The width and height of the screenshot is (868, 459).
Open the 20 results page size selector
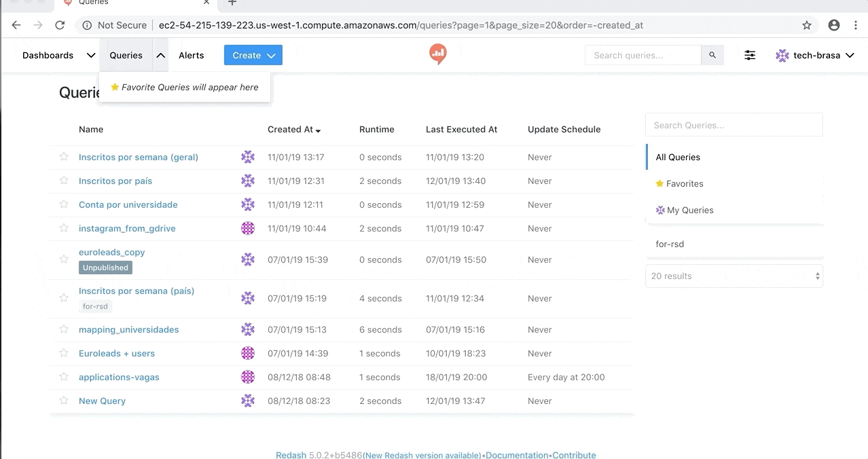pos(734,276)
